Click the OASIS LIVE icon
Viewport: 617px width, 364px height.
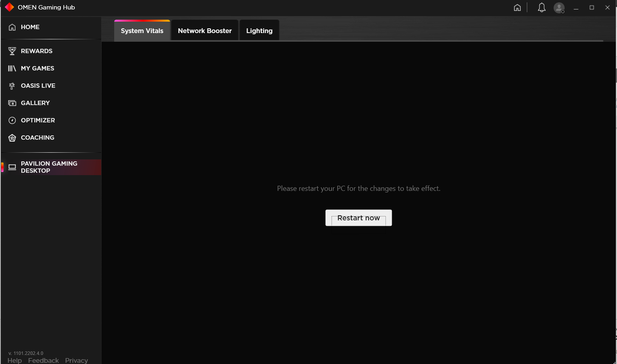12,85
